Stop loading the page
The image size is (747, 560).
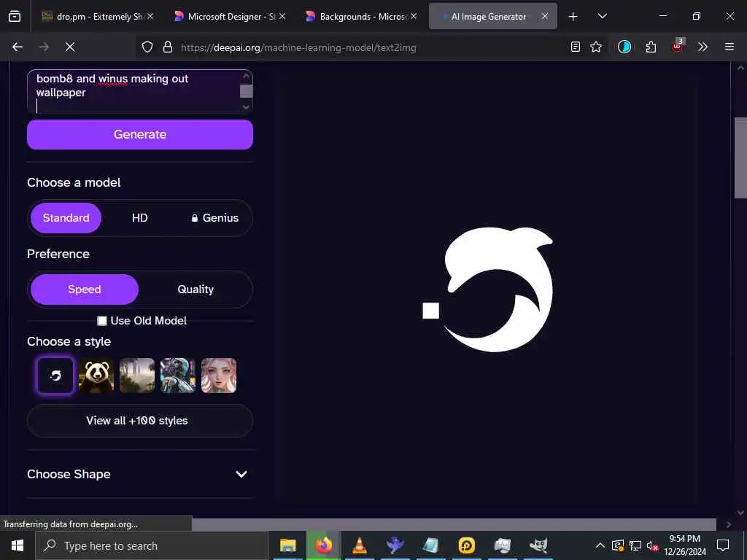point(70,47)
